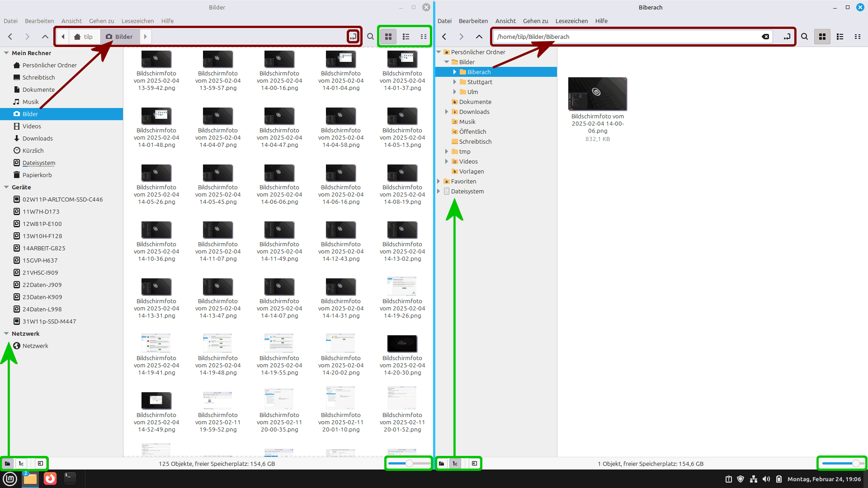Show tree view sidebar in Bilder window
This screenshot has width=868, height=488.
click(21, 464)
